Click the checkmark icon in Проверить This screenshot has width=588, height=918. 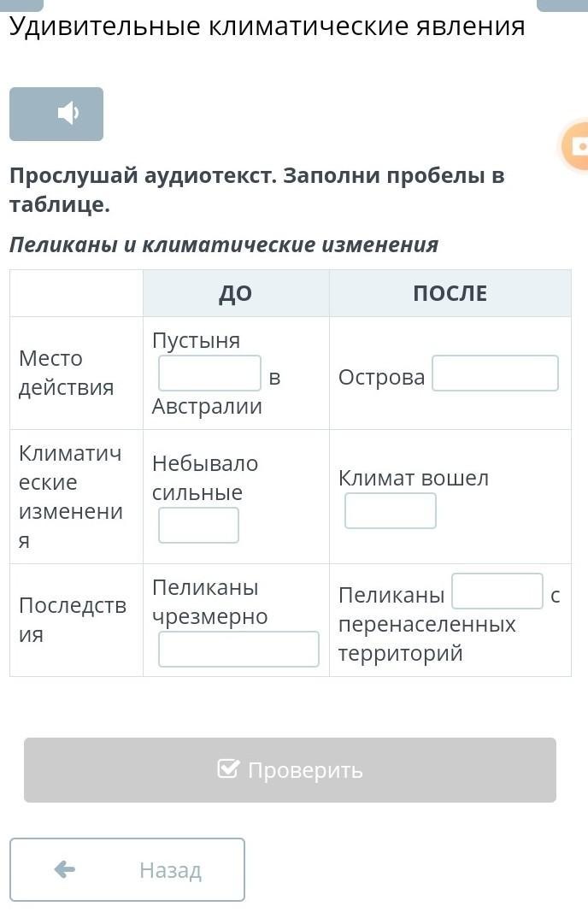tap(228, 768)
